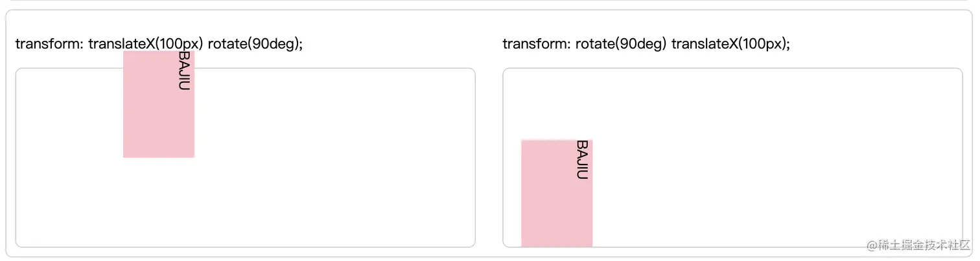
Task: Select the BAJIU text in left box
Action: [184, 71]
